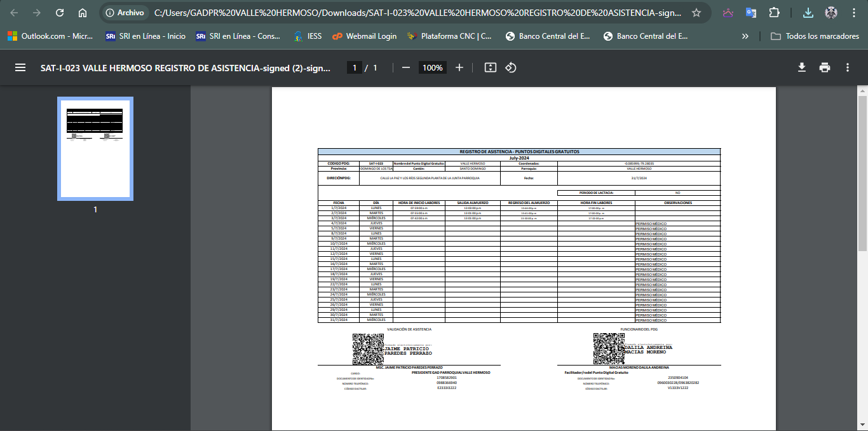Rotate the PDF counterclockwise
Screen dimensions: 868x431
[510, 67]
